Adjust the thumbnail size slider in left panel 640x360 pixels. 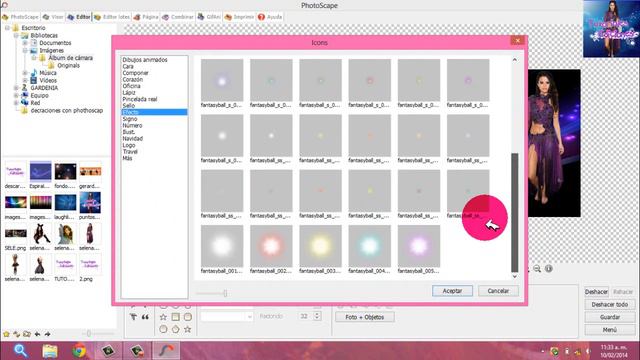(89, 333)
